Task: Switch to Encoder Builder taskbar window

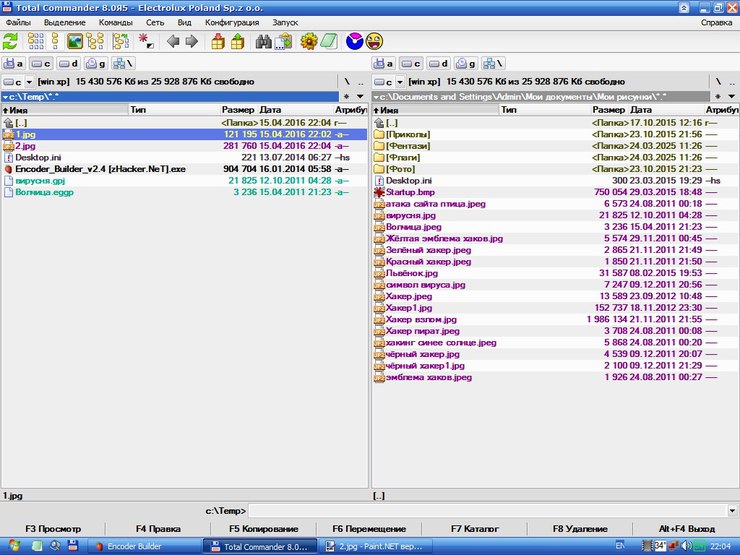Action: tap(145, 547)
